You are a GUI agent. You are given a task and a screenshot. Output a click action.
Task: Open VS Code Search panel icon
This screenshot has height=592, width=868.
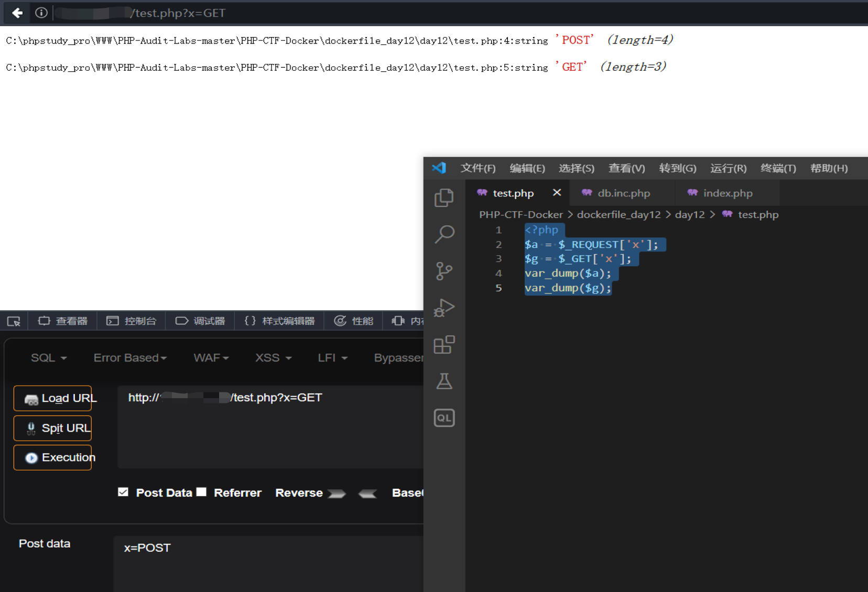pos(444,234)
